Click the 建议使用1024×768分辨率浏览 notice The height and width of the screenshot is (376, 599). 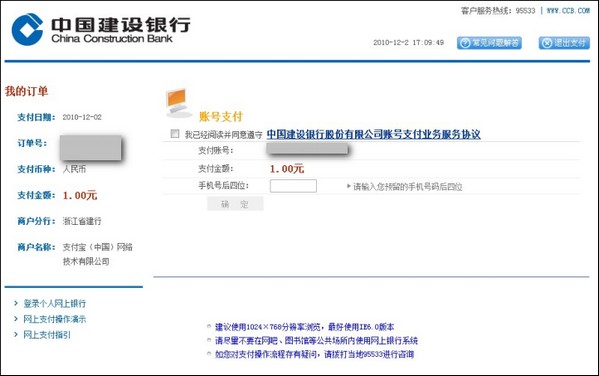304,327
